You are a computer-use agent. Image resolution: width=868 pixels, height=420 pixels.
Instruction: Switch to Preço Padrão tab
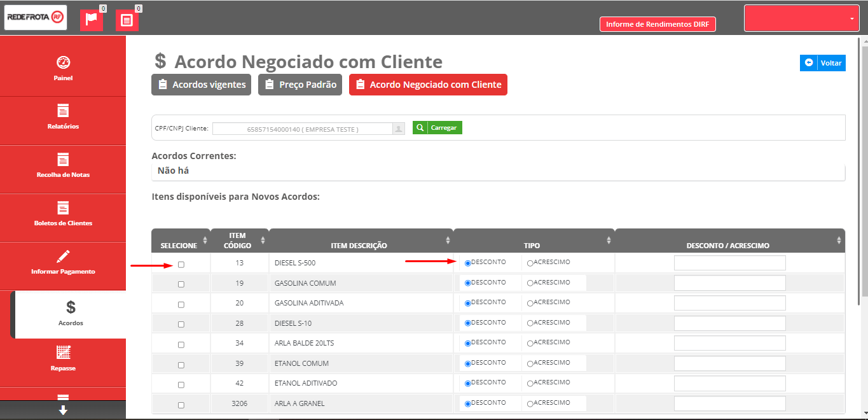(x=300, y=85)
